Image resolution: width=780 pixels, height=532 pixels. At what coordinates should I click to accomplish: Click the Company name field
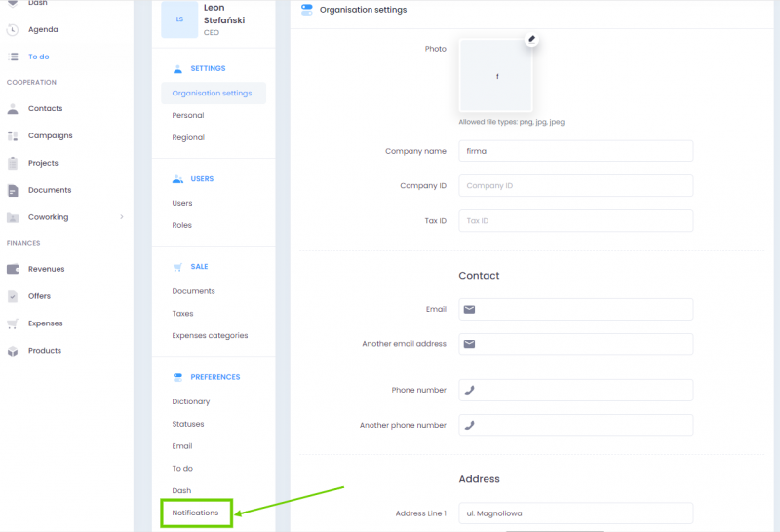pos(575,151)
